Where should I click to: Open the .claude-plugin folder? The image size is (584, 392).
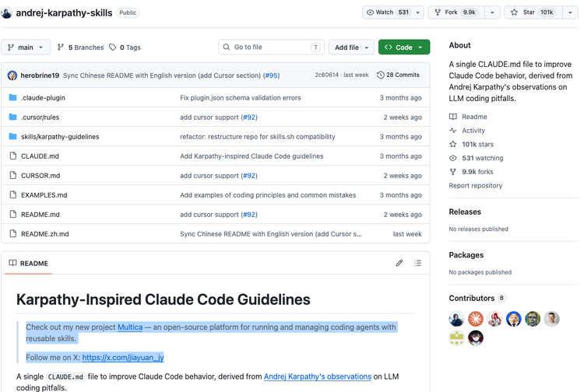[x=43, y=98]
